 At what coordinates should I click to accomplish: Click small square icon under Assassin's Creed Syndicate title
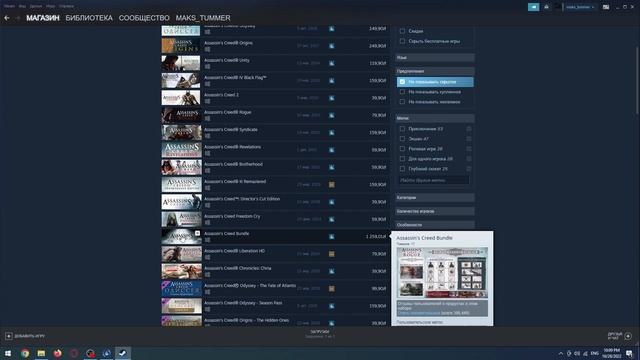207,136
